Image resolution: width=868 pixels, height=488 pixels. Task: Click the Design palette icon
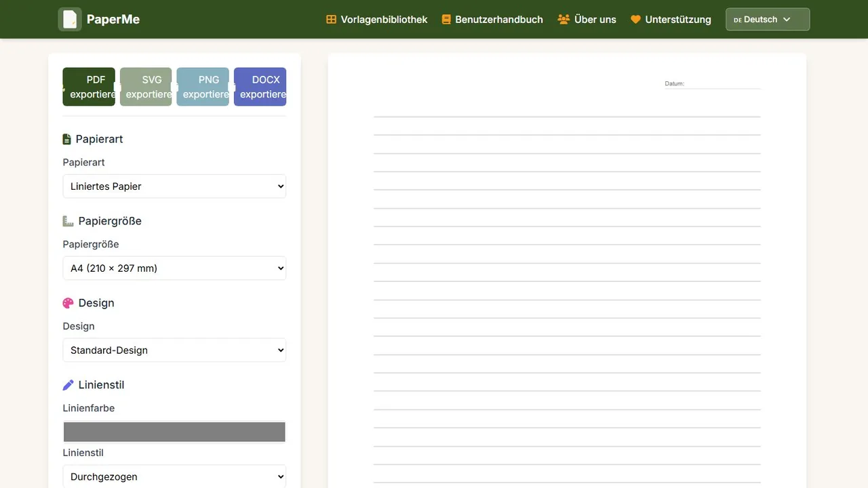pos(68,303)
